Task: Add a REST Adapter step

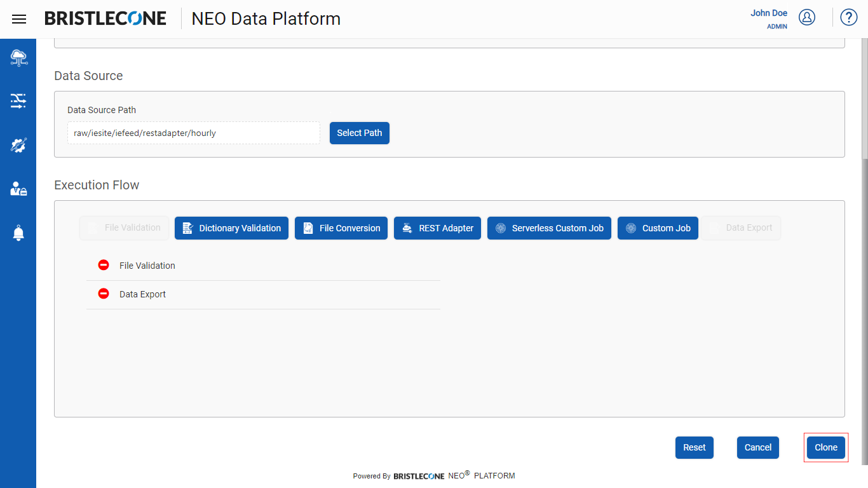Action: click(x=437, y=228)
